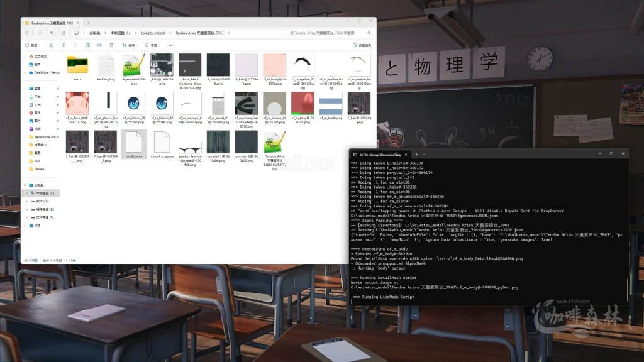Select the cf_m_tooth.png striped thumbnail
This screenshot has width=644, height=362.
tap(331, 105)
